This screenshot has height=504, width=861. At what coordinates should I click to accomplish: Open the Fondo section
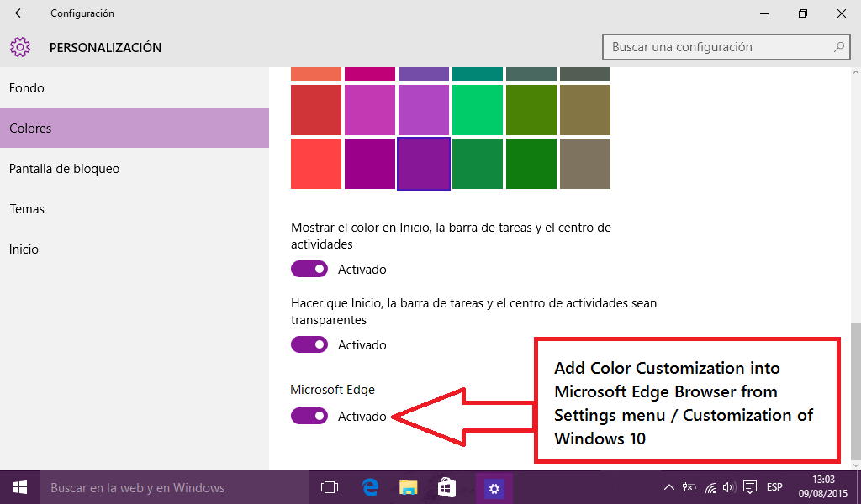[x=135, y=87]
